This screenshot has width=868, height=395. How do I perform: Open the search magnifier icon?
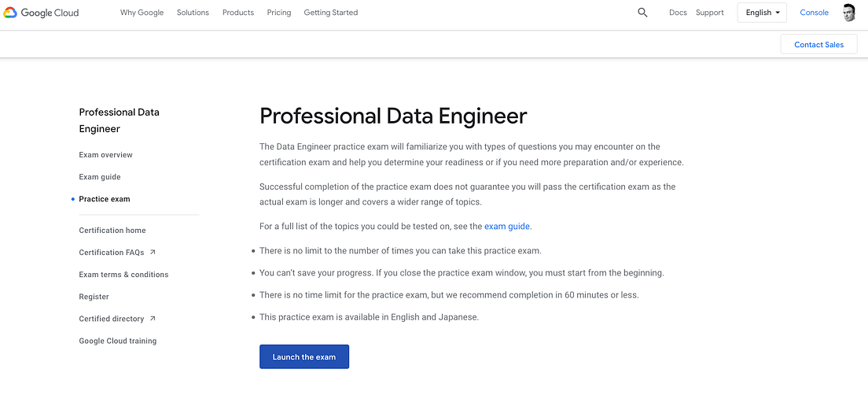pyautogui.click(x=642, y=13)
